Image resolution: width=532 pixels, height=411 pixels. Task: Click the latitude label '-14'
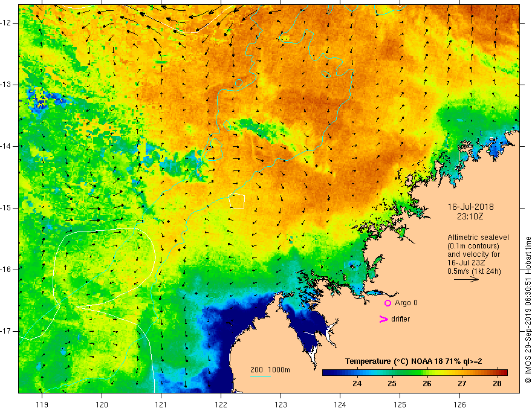pos(6,146)
